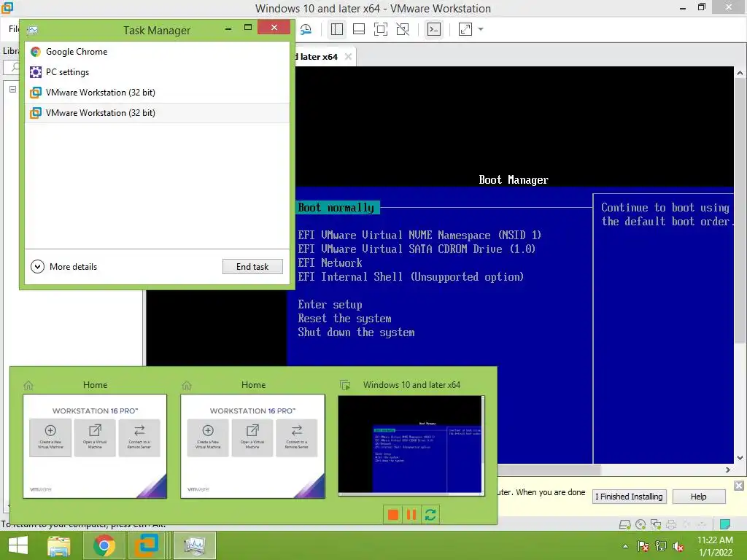Select EFI VMware Virtual NVME Namespace entry
Screen dimensions: 747x560
tap(419, 236)
